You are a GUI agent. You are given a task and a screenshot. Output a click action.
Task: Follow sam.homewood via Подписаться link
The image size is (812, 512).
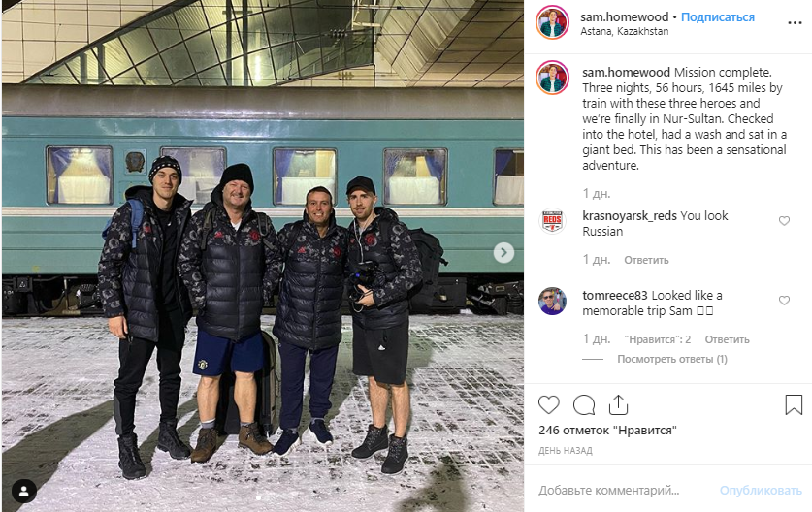[718, 17]
